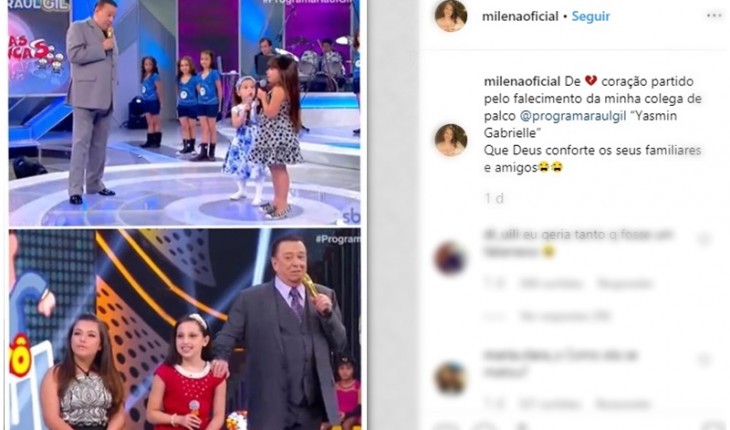Screen dimensions: 730x430
Task: Reply to the second comment via Responder
Action: point(622,403)
